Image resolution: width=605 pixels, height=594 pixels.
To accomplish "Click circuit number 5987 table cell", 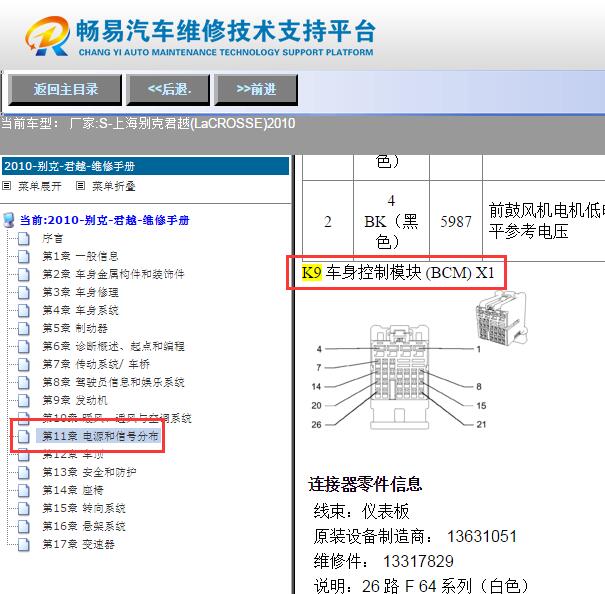I will 456,221.
